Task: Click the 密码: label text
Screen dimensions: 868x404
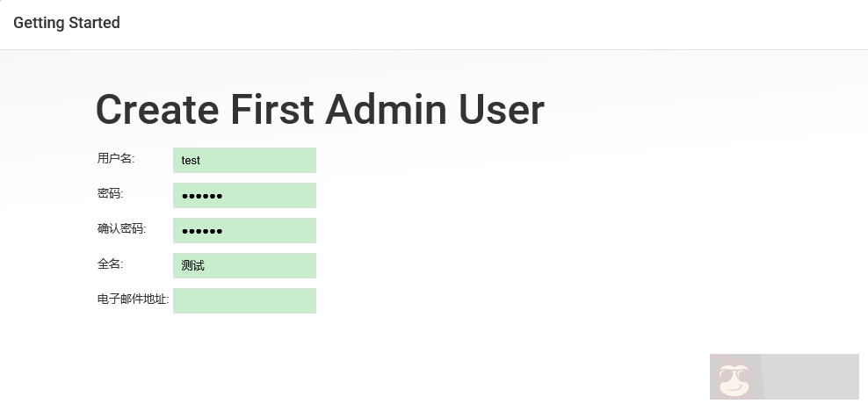Action: coord(111,193)
